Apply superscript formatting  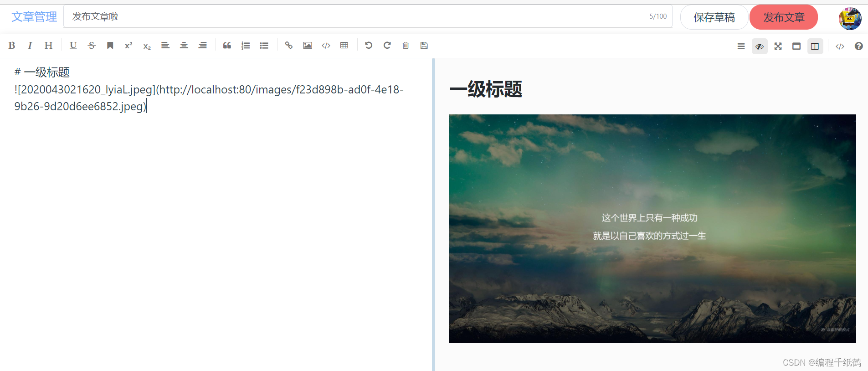tap(128, 45)
